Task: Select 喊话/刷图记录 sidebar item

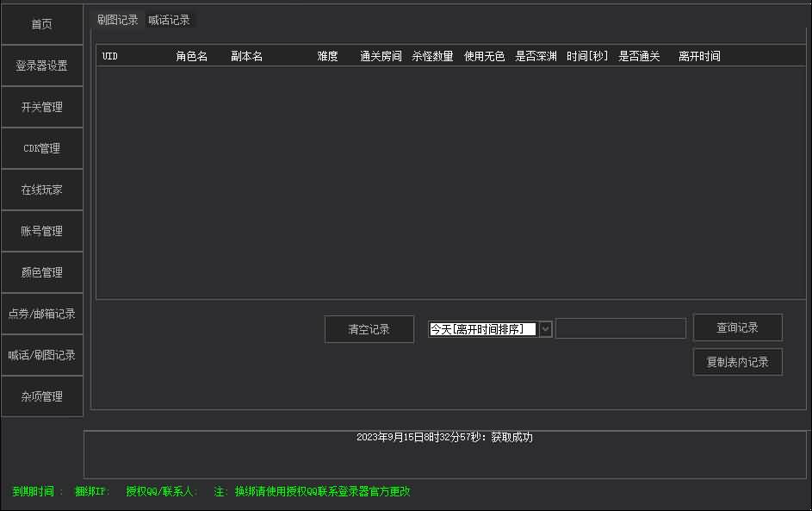Action: coord(42,355)
